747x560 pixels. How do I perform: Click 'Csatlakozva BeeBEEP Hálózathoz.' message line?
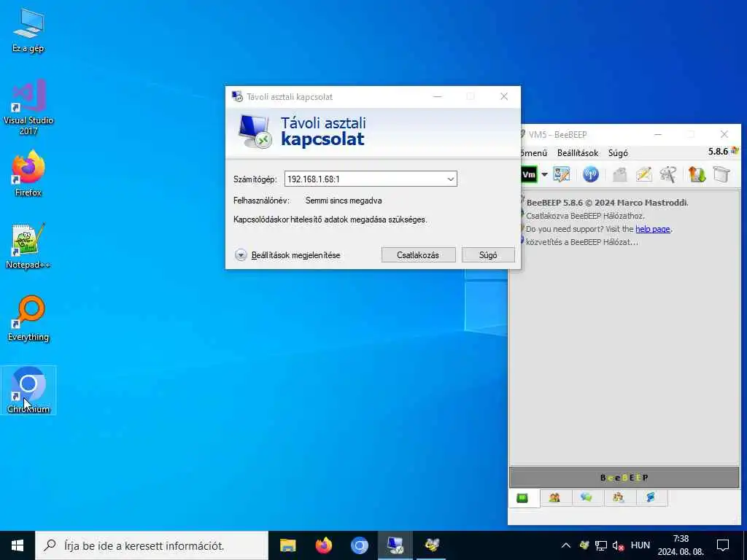click(585, 216)
